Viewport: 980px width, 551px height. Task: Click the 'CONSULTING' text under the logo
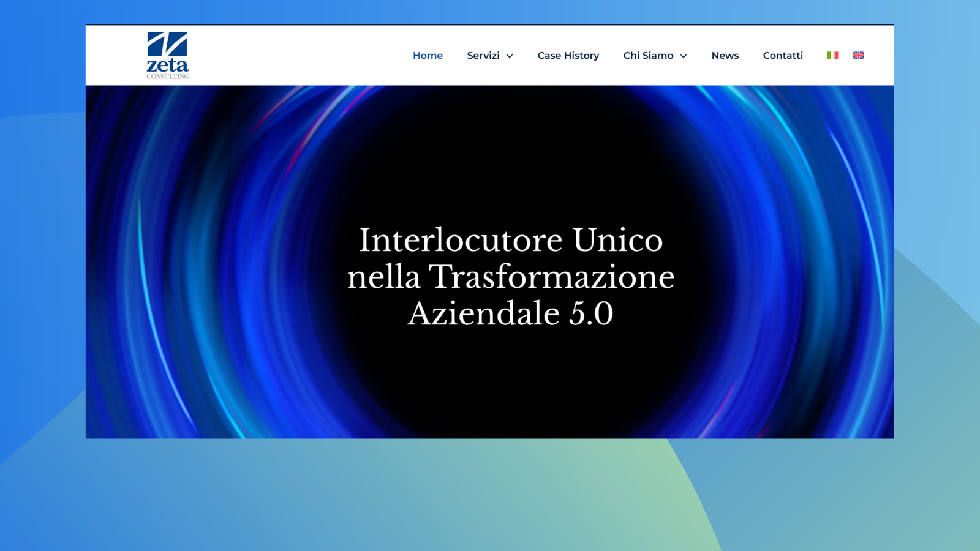click(167, 77)
